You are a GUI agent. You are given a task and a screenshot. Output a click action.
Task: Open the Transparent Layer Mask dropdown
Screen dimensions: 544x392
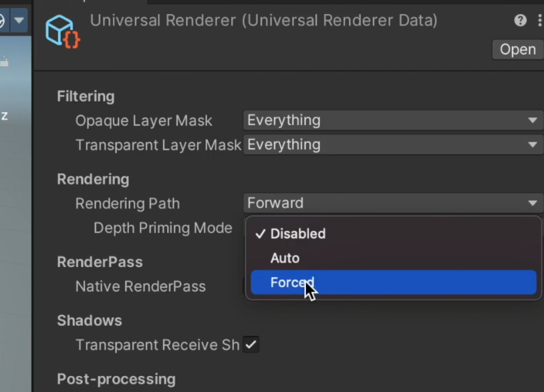click(x=393, y=144)
